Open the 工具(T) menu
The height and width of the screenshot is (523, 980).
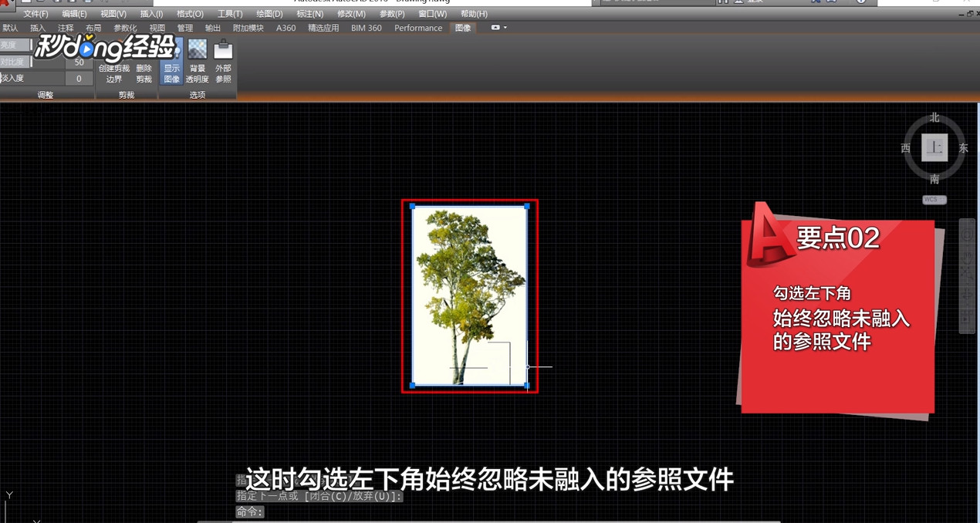click(x=230, y=14)
